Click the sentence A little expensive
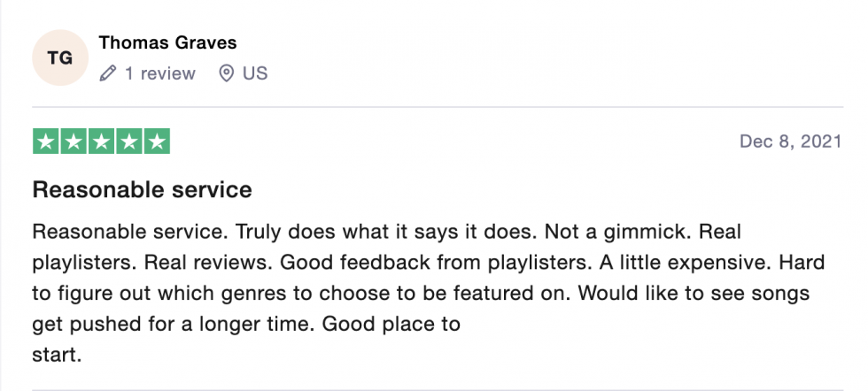The image size is (868, 391). (686, 262)
